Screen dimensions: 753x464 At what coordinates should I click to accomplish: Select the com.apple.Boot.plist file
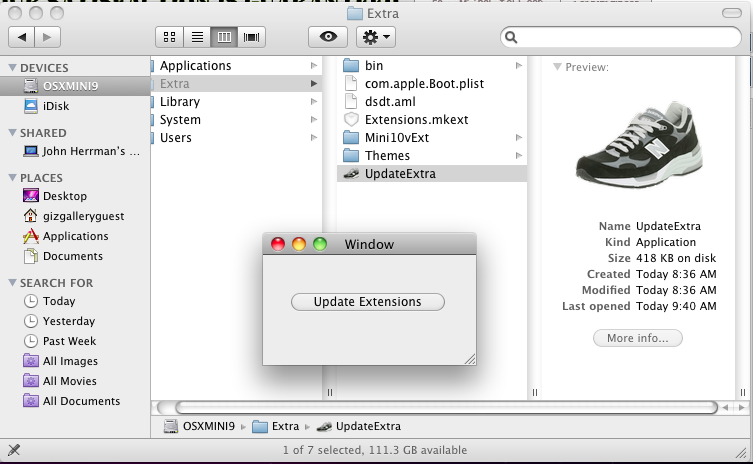click(x=432, y=84)
